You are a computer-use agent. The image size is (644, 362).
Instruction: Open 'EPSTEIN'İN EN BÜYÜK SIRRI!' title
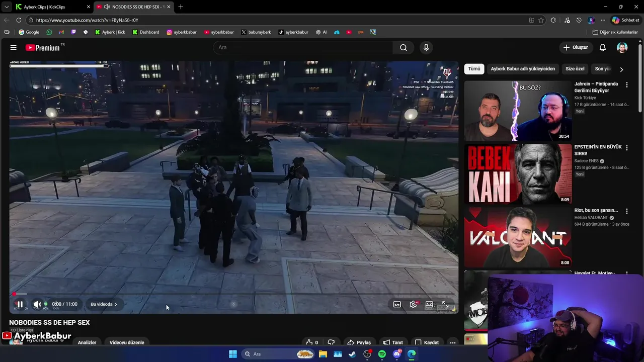coord(598,150)
